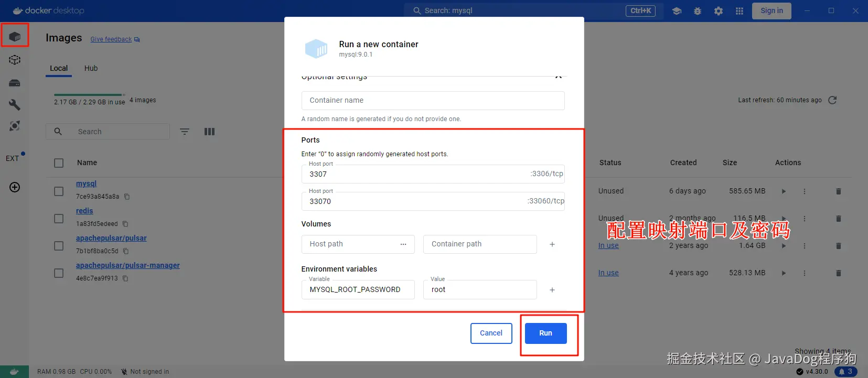Delete the redis image
The image size is (868, 378).
[x=839, y=219]
